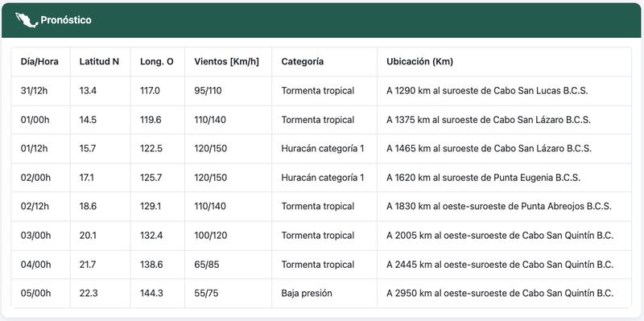This screenshot has width=644, height=321.
Task: Select the first Huracán categoría 1 cell
Action: 324,149
